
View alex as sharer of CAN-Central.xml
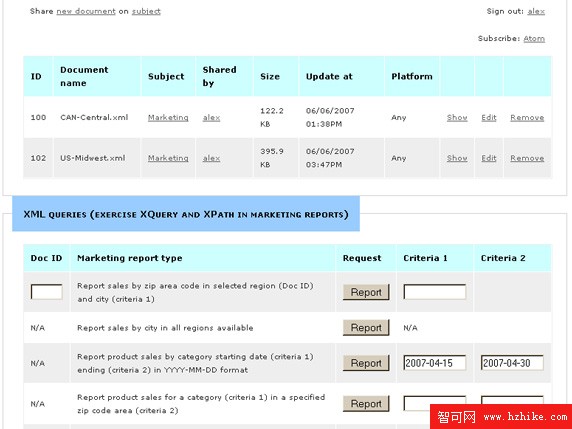211,117
